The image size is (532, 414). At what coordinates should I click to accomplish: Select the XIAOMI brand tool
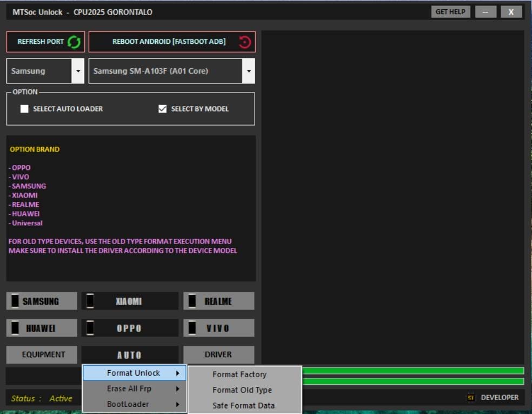[130, 300]
